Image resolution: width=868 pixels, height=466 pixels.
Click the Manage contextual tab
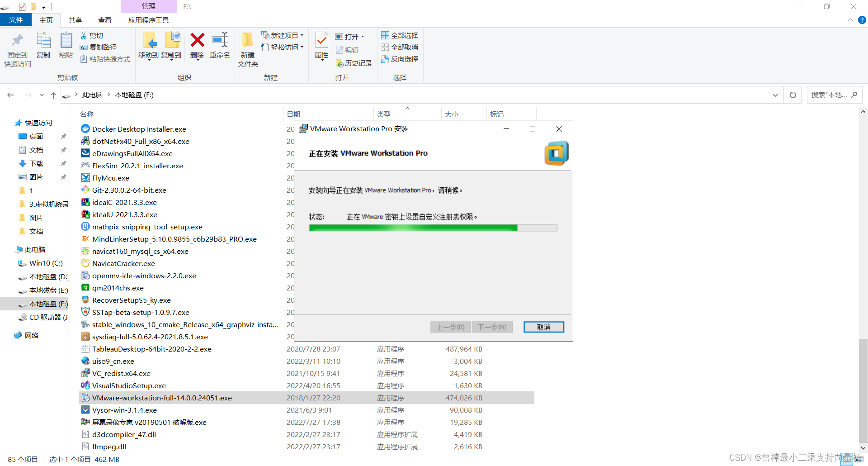pyautogui.click(x=149, y=6)
